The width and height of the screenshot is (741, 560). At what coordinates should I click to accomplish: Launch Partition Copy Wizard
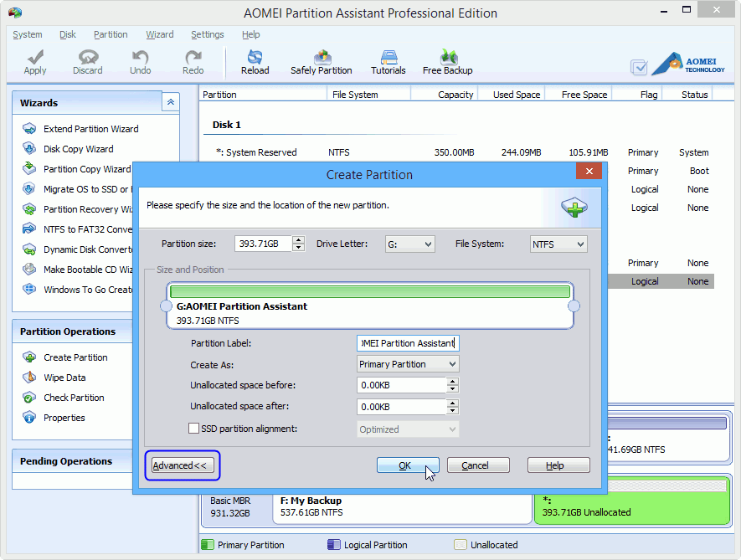point(76,169)
